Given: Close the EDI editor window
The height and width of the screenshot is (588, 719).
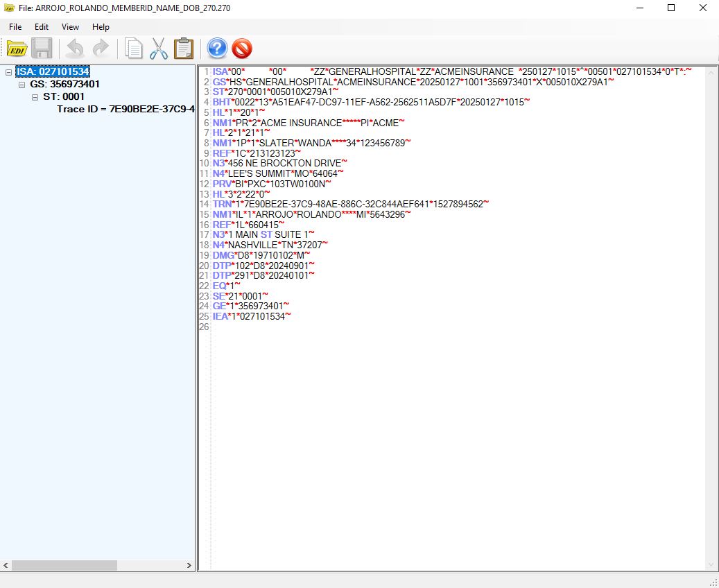Looking at the screenshot, I should 703,8.
